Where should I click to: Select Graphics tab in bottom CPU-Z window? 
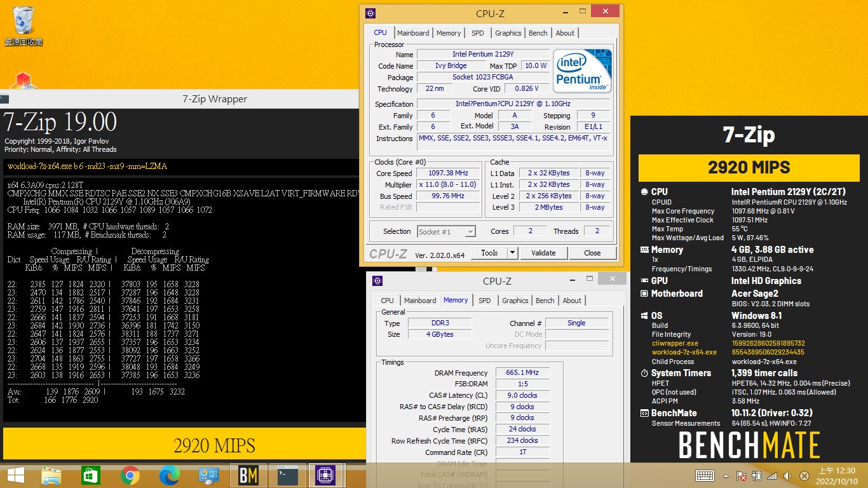click(x=515, y=301)
